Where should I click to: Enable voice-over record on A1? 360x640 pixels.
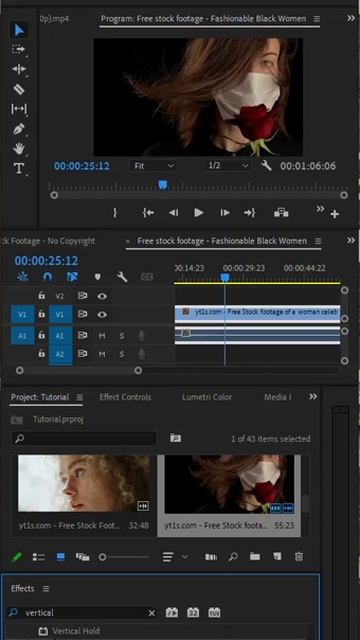141,336
